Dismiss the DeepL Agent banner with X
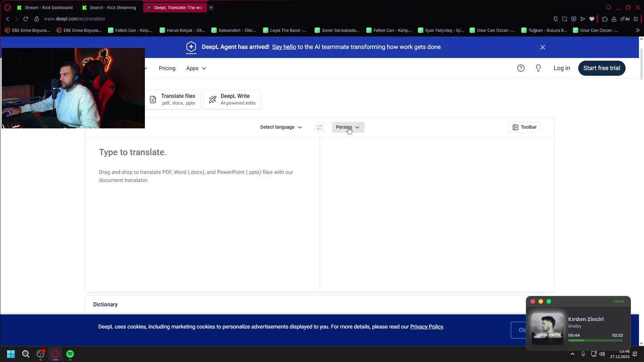 [x=542, y=47]
